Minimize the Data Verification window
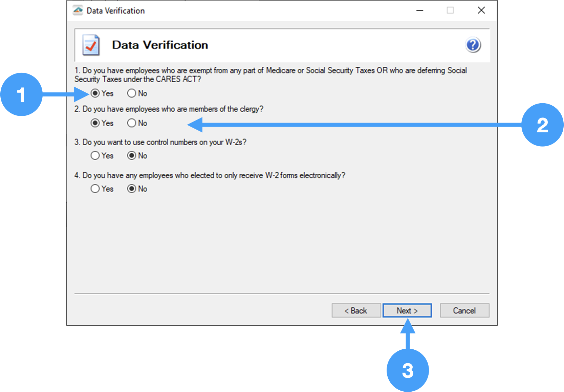 click(x=420, y=10)
